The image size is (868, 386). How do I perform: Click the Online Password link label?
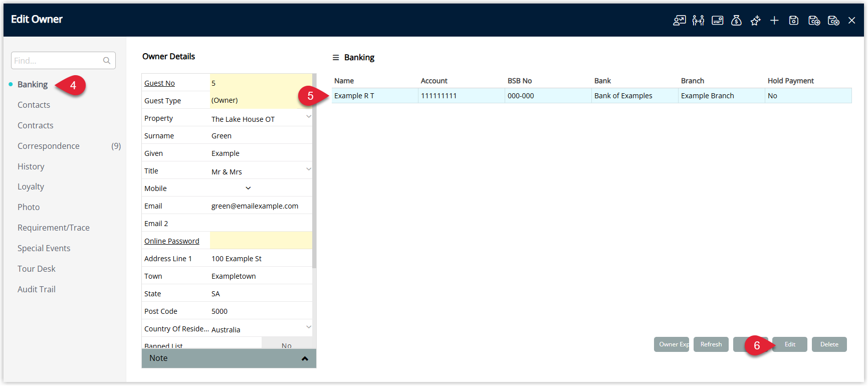click(x=172, y=241)
